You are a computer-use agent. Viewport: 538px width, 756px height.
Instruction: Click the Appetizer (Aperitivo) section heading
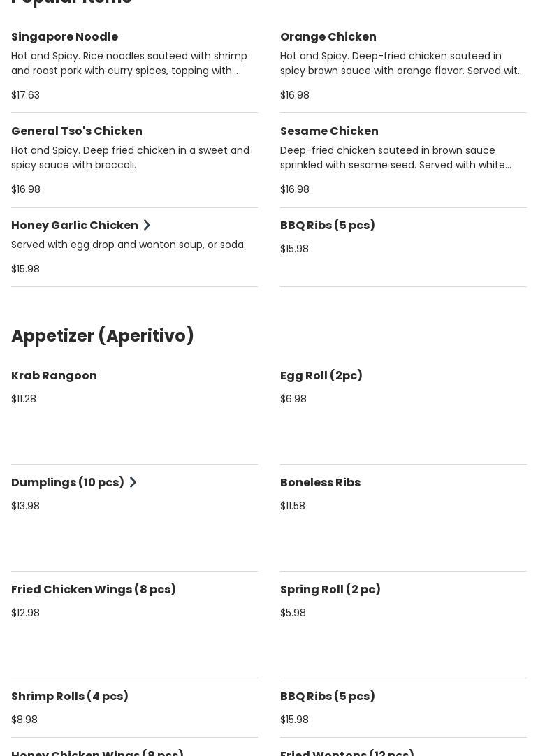point(103,335)
